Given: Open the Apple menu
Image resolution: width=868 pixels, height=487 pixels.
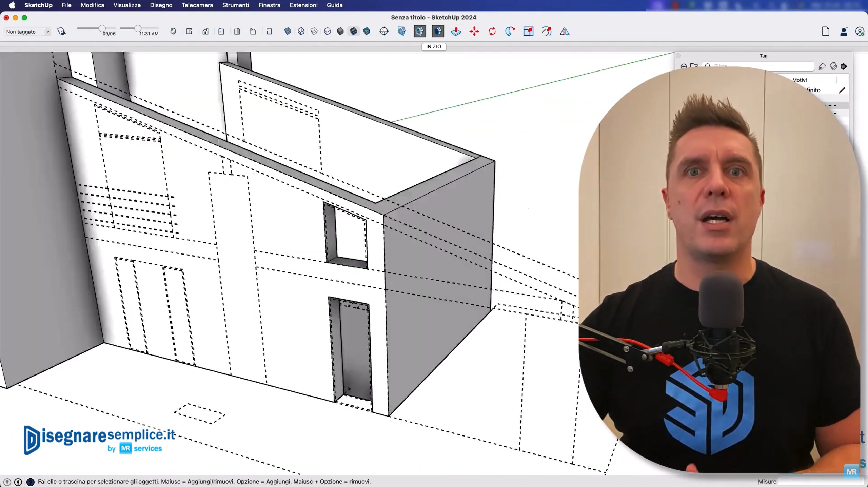Looking at the screenshot, I should (x=12, y=5).
